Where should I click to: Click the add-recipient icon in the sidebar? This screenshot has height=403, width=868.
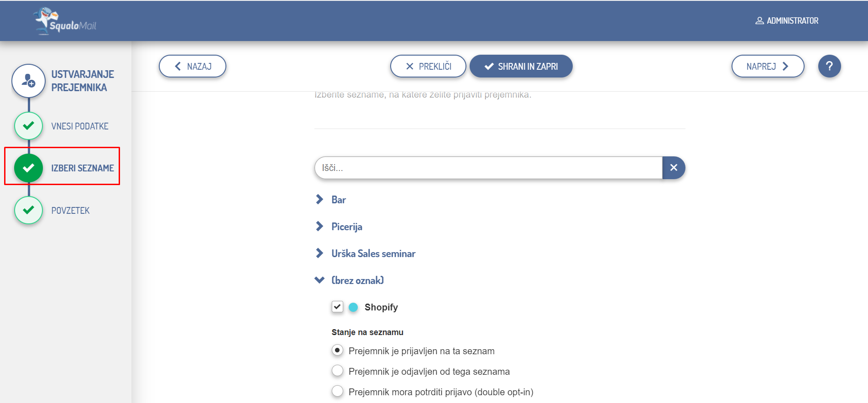pos(28,81)
